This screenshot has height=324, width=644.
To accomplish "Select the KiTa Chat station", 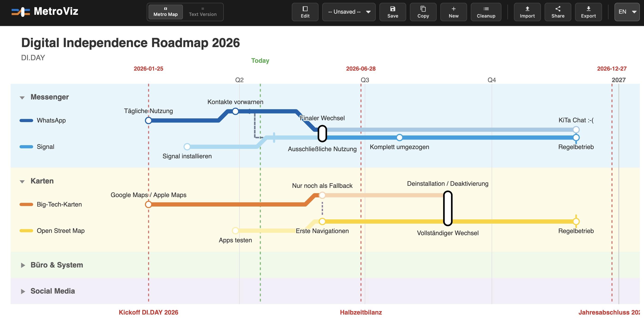I will click(576, 130).
